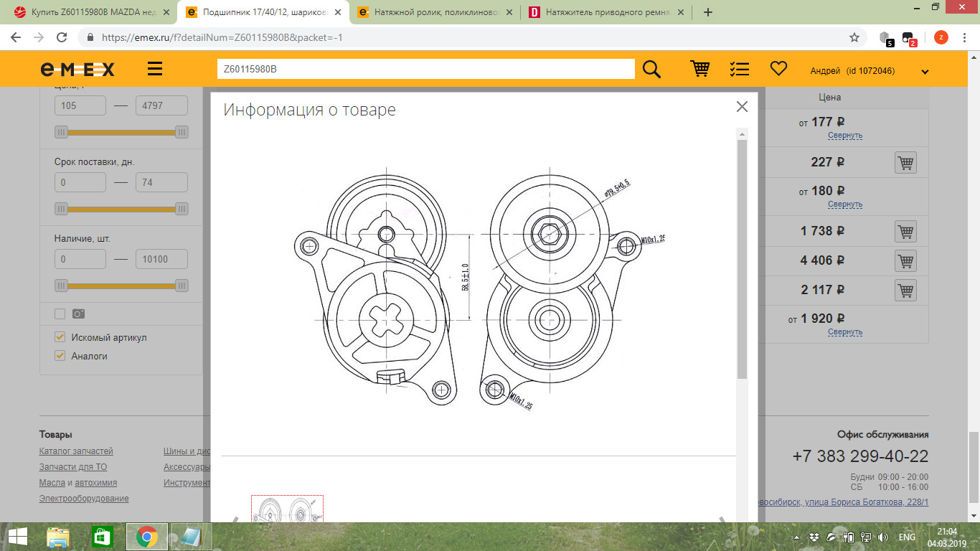The width and height of the screenshot is (980, 551).
Task: Reload the page
Action: pyautogui.click(x=62, y=37)
